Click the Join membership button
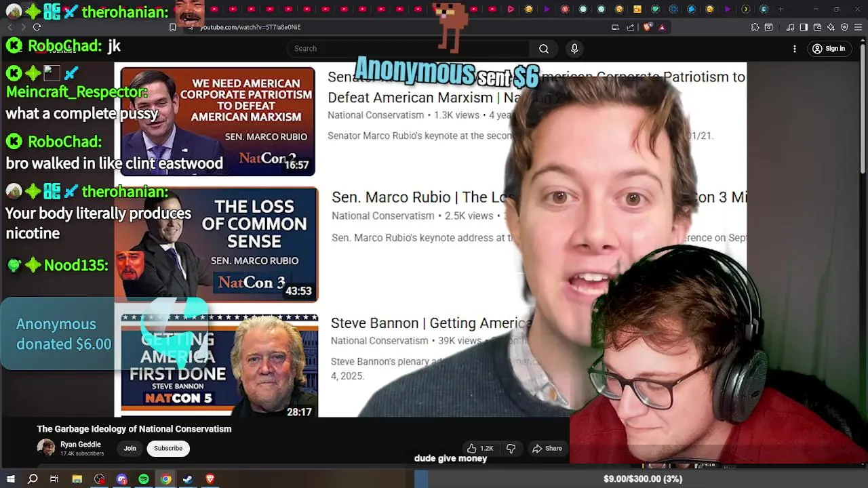 click(130, 449)
